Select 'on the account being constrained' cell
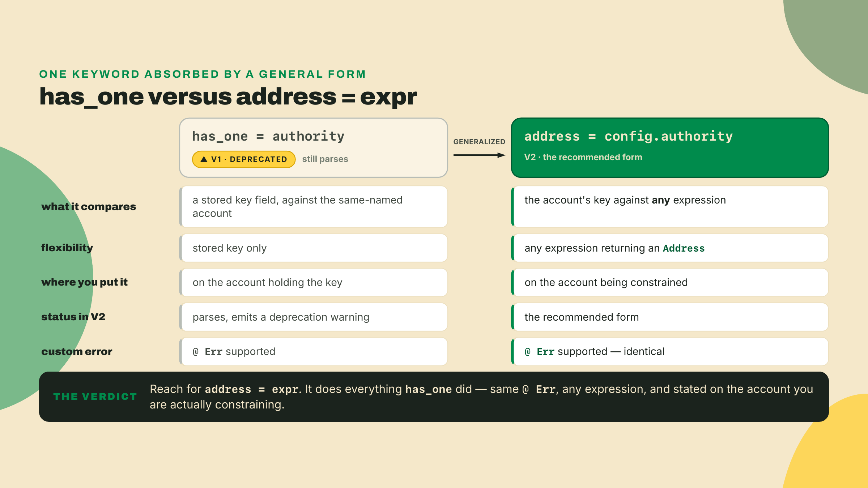This screenshot has width=868, height=488. [670, 282]
